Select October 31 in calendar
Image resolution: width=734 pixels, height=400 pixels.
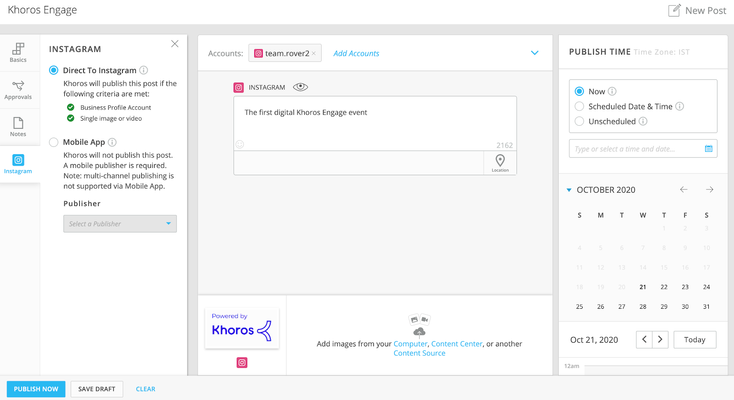tap(706, 307)
